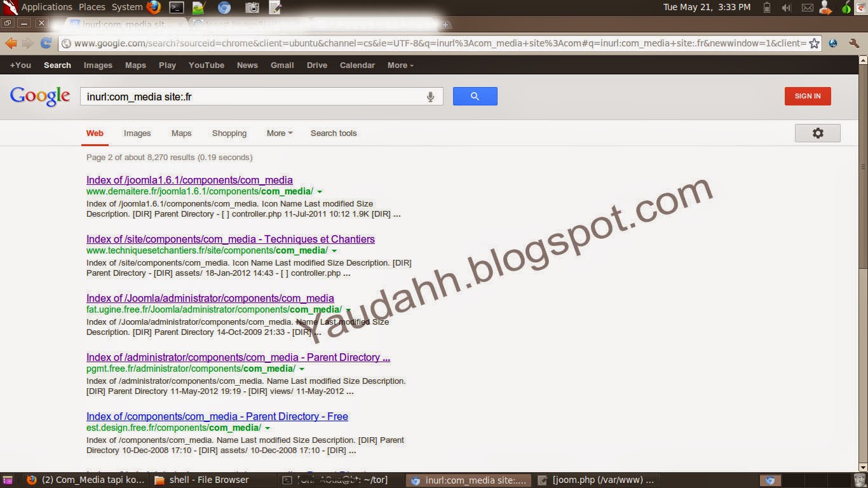Open News from Google bar
The width and height of the screenshot is (868, 488).
(247, 65)
